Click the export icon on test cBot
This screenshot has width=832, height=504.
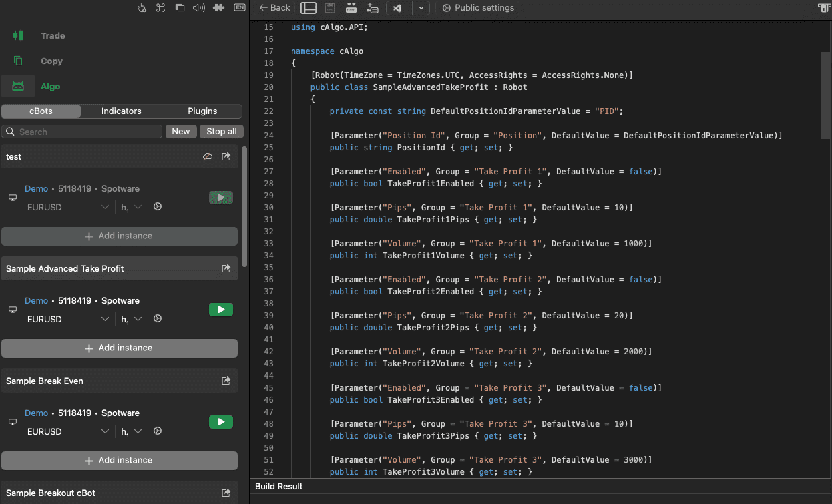tap(226, 156)
